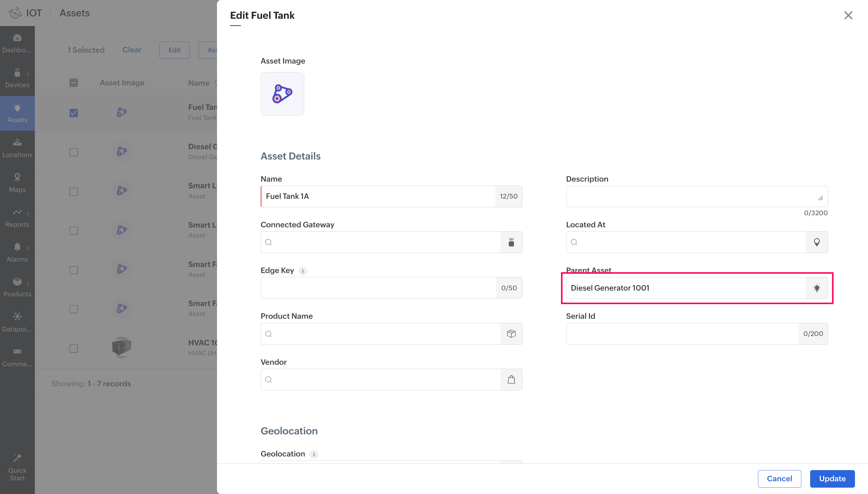
Task: Click the box icon in Product Name field
Action: click(x=511, y=334)
